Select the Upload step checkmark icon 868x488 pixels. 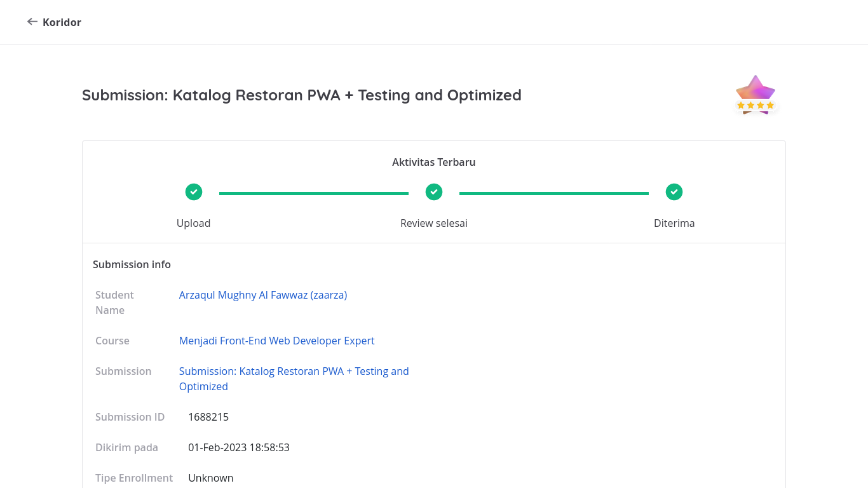pyautogui.click(x=194, y=192)
